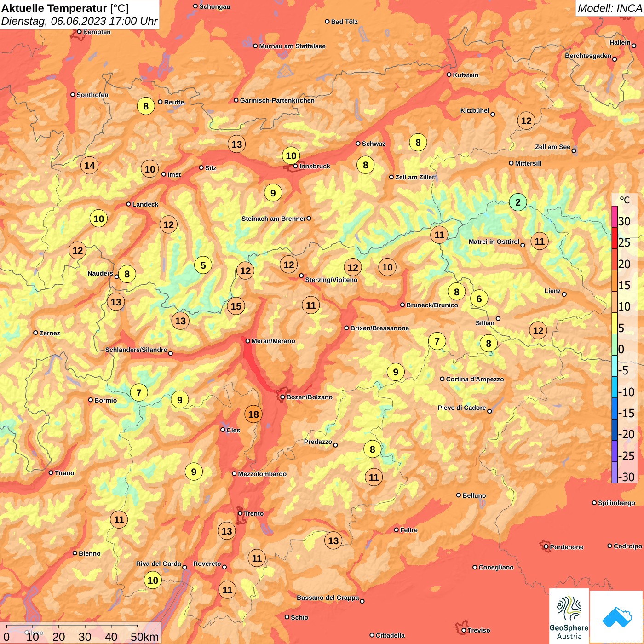Click the Treviso city label
This screenshot has width=644, height=644.
pos(479,630)
